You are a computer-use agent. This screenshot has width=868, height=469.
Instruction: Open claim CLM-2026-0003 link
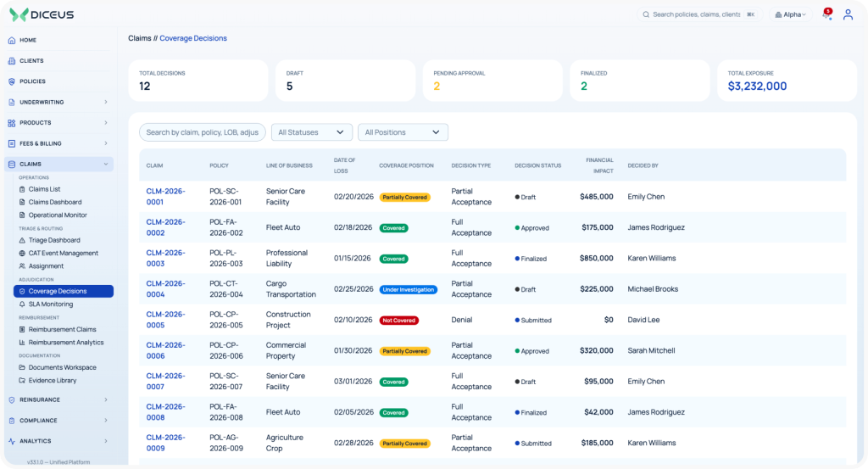(165, 258)
